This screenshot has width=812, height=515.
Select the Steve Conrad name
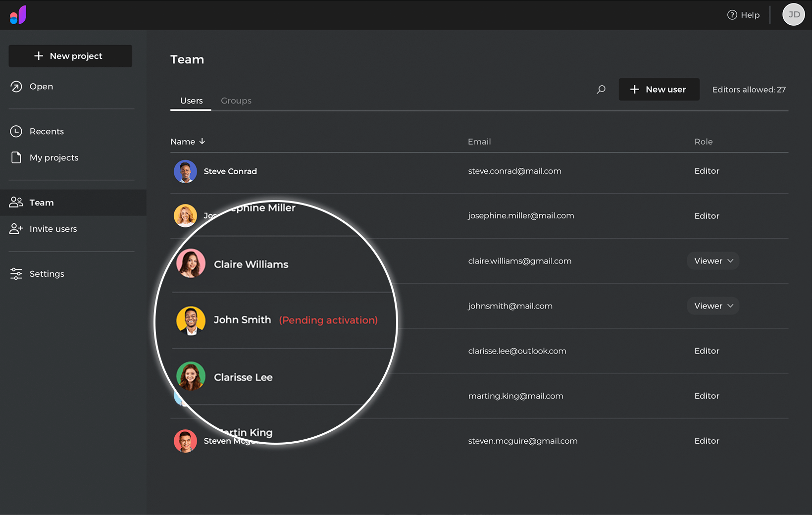point(230,171)
